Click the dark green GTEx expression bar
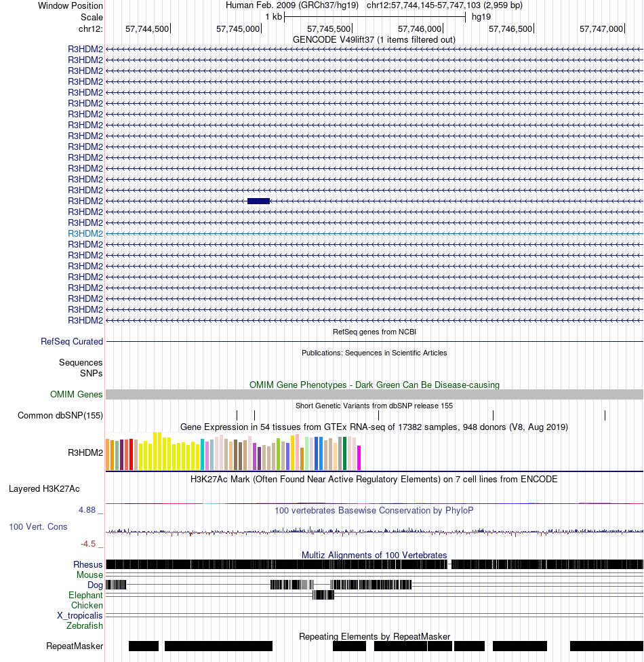 pos(345,454)
